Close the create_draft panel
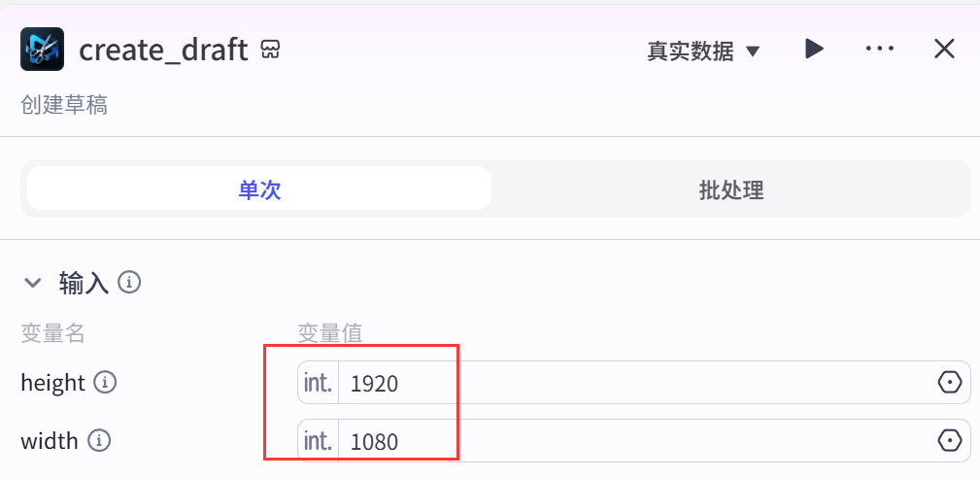Viewport: 980px width, 479px height. pos(944,49)
